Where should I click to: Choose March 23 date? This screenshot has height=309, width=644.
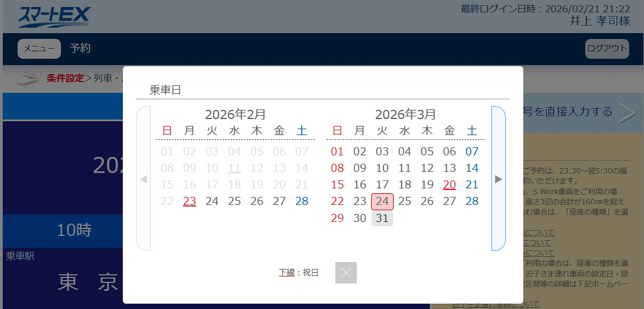[x=360, y=201]
